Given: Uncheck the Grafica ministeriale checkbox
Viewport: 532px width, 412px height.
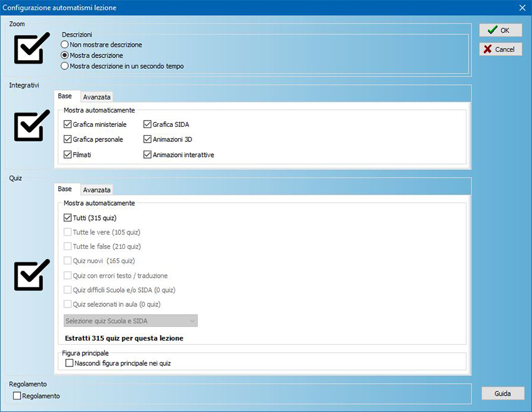Looking at the screenshot, I should pos(68,124).
